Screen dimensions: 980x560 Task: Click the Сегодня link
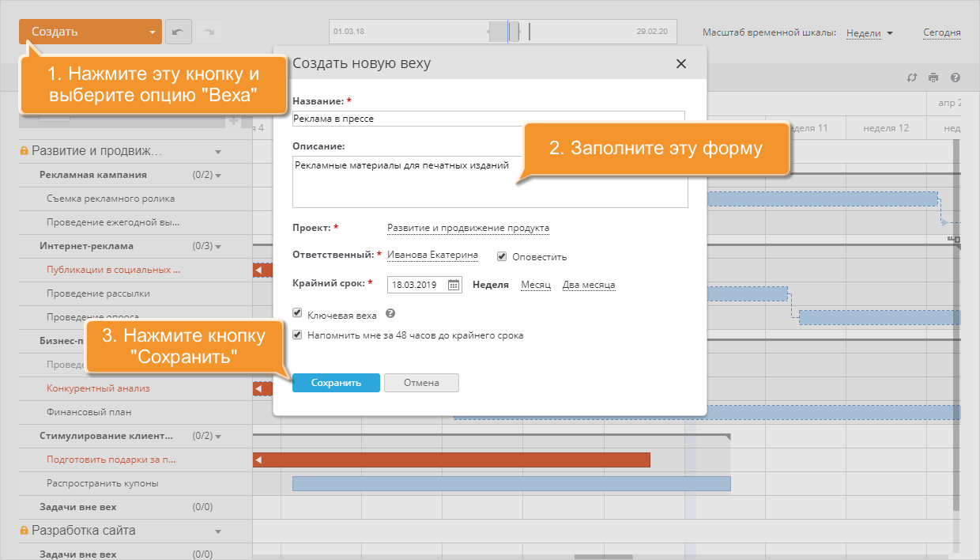(942, 33)
